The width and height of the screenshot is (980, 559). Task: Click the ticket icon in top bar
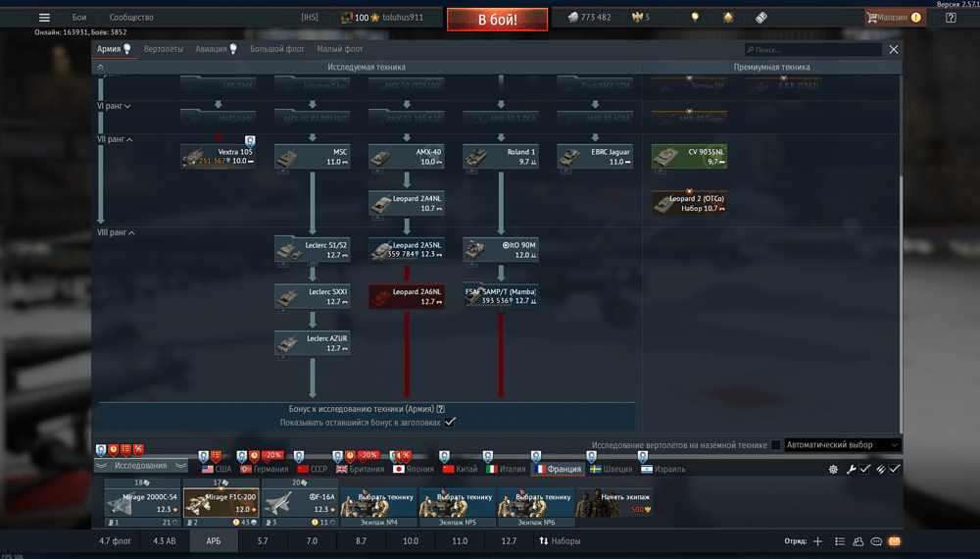tap(761, 18)
